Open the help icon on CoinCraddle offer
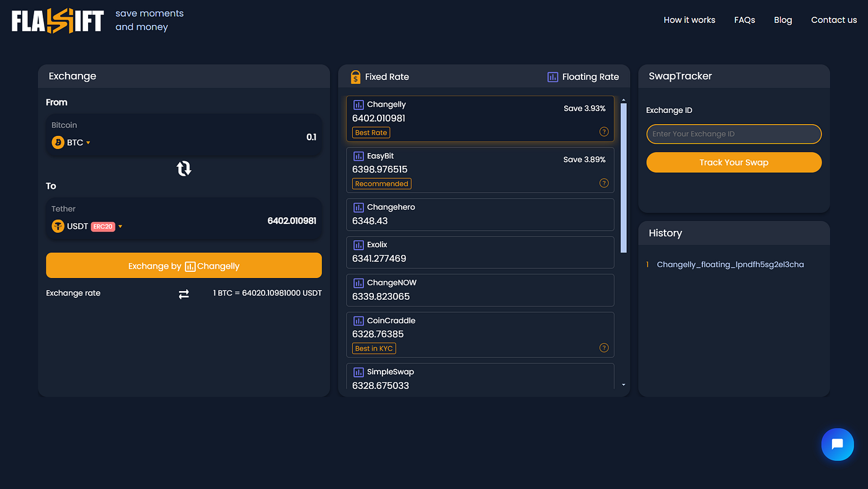868x489 pixels. 604,348
